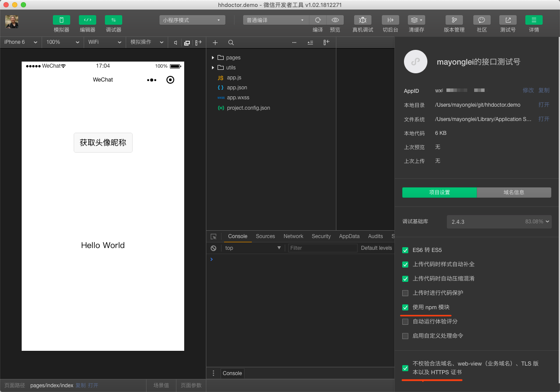Mute the simulator sound icon

(x=176, y=42)
